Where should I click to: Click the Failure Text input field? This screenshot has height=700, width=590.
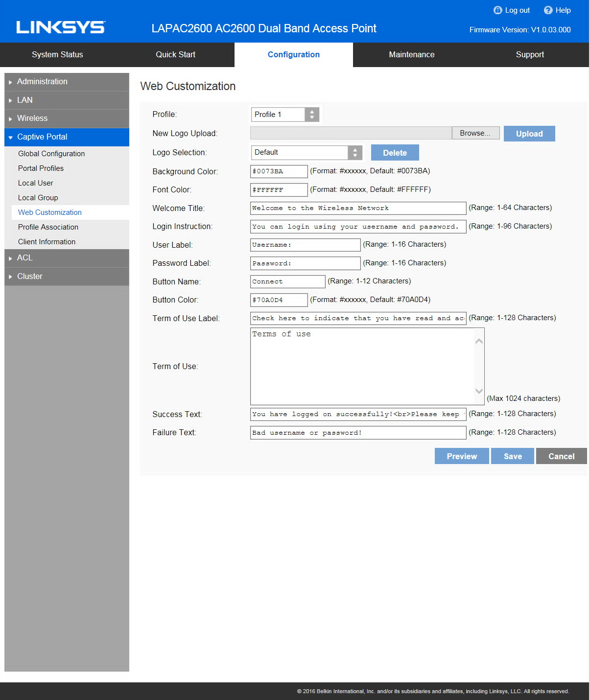pos(358,433)
